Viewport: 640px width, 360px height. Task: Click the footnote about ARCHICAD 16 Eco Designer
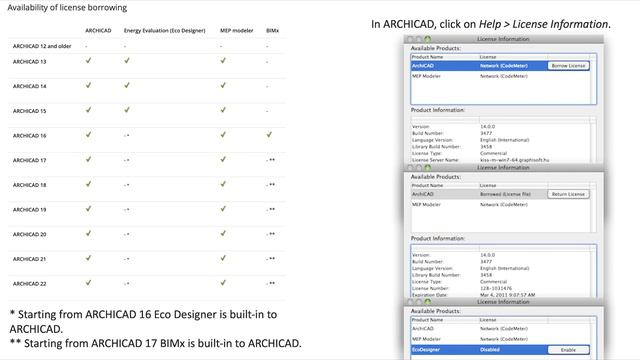143,322
